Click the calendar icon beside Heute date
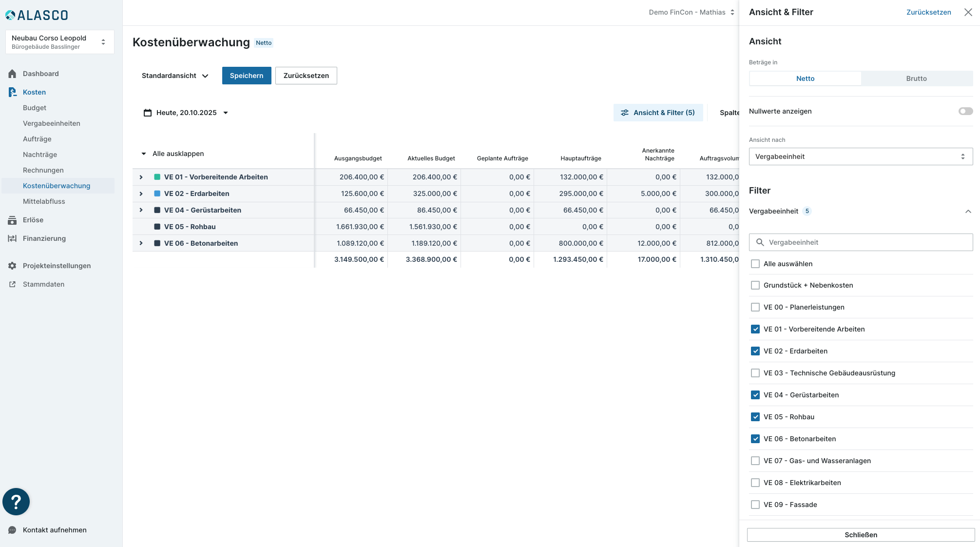980x547 pixels. point(148,113)
